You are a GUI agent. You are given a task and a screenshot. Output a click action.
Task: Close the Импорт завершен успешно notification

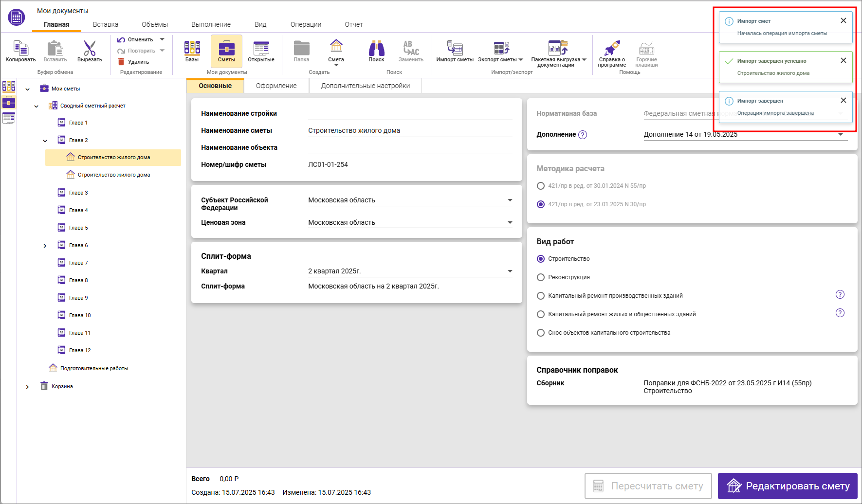(844, 60)
